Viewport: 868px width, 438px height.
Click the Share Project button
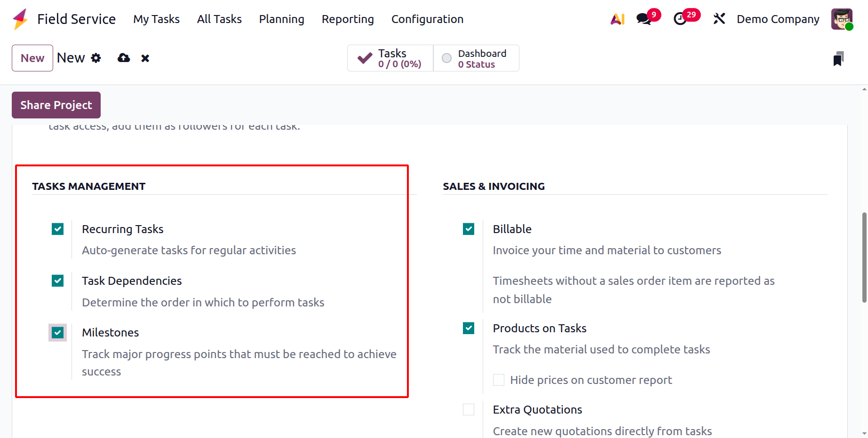tap(56, 105)
